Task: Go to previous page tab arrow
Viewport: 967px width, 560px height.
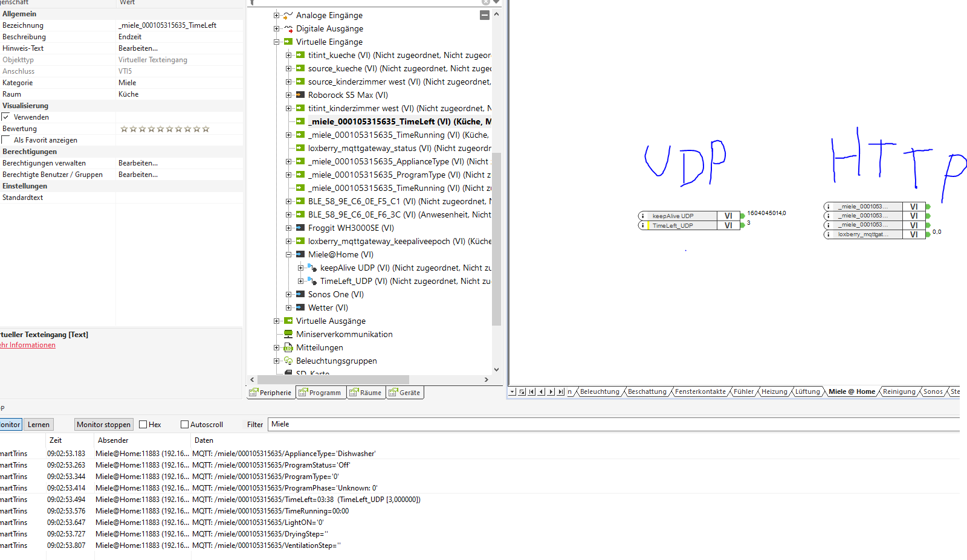Action: coord(542,391)
